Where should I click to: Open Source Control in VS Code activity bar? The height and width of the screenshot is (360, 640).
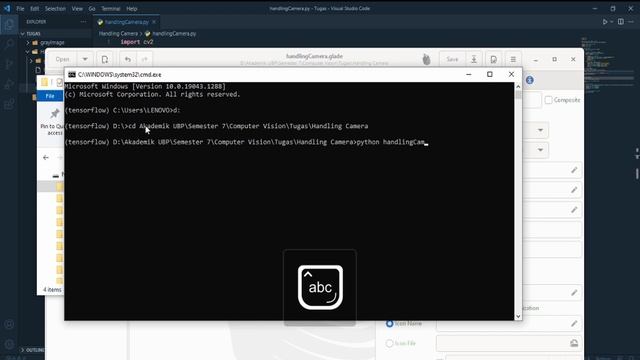coord(9,64)
